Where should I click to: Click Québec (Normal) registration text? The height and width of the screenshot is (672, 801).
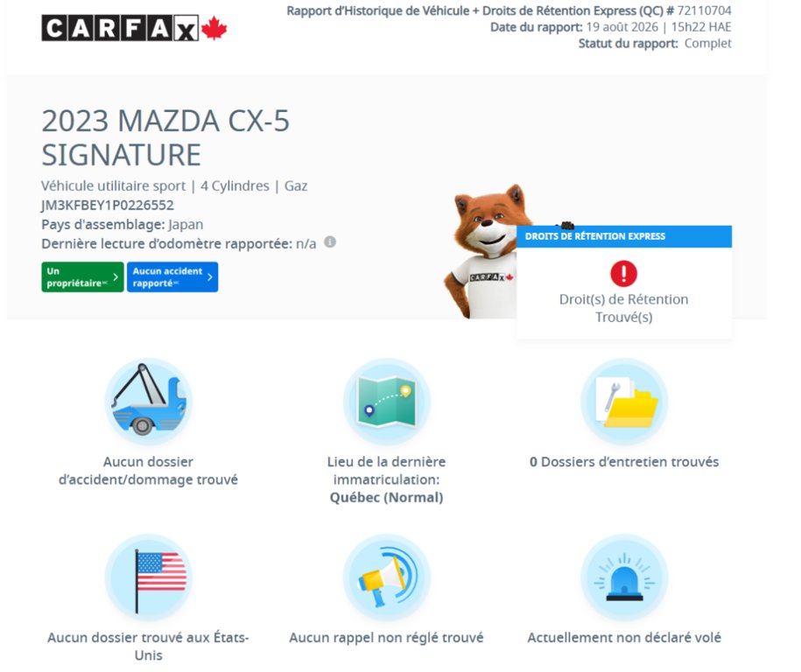tap(387, 497)
